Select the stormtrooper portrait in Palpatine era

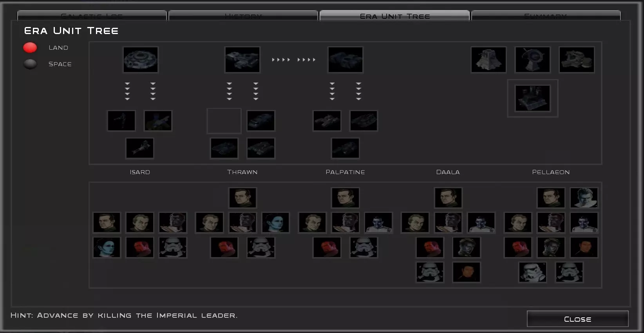(x=364, y=247)
